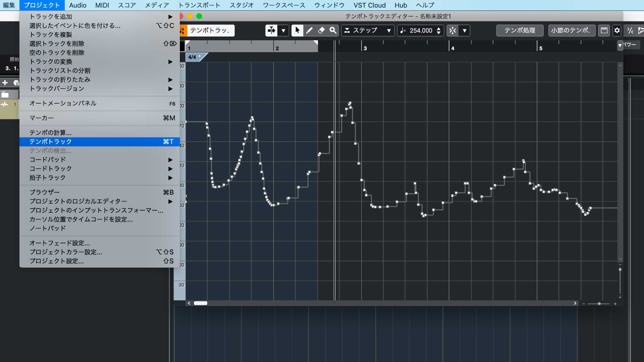Click the scrollbar left arrow
Viewport: 644px width, 362px height.
[189, 303]
